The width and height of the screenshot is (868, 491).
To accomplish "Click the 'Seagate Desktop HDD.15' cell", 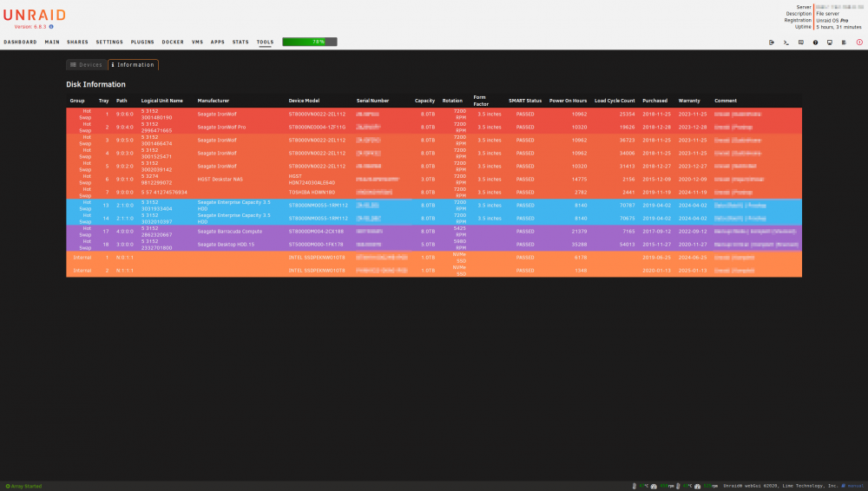I will (x=226, y=245).
